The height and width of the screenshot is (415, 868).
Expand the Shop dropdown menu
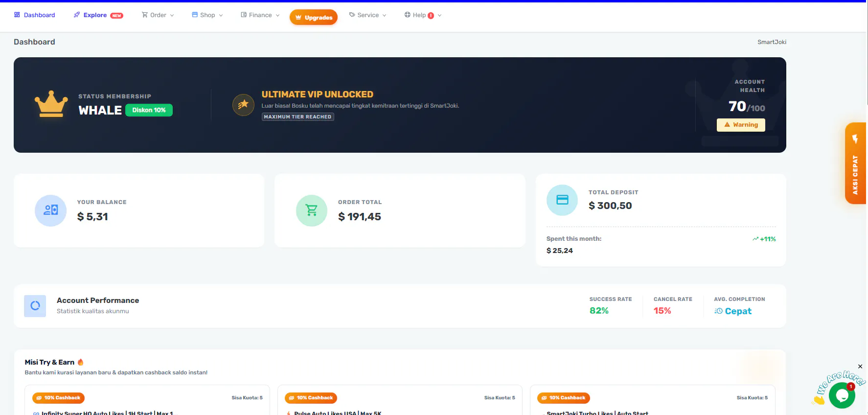pos(207,15)
